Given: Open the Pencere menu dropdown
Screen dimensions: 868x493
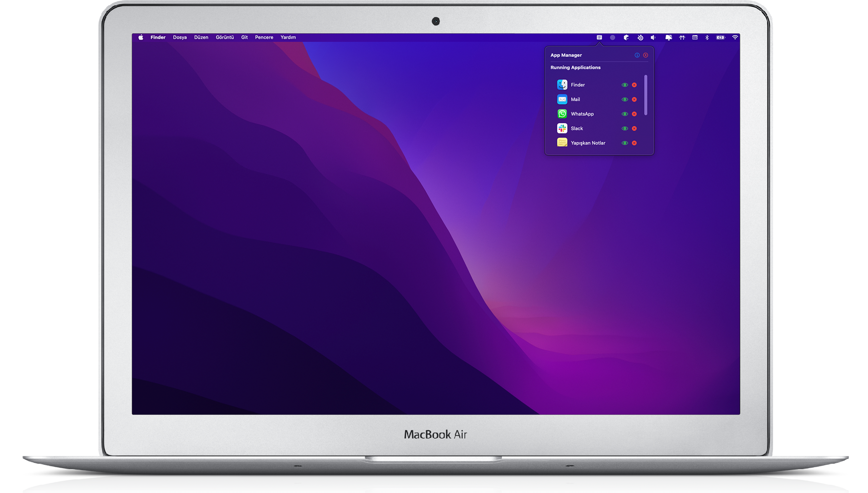Looking at the screenshot, I should pyautogui.click(x=264, y=38).
